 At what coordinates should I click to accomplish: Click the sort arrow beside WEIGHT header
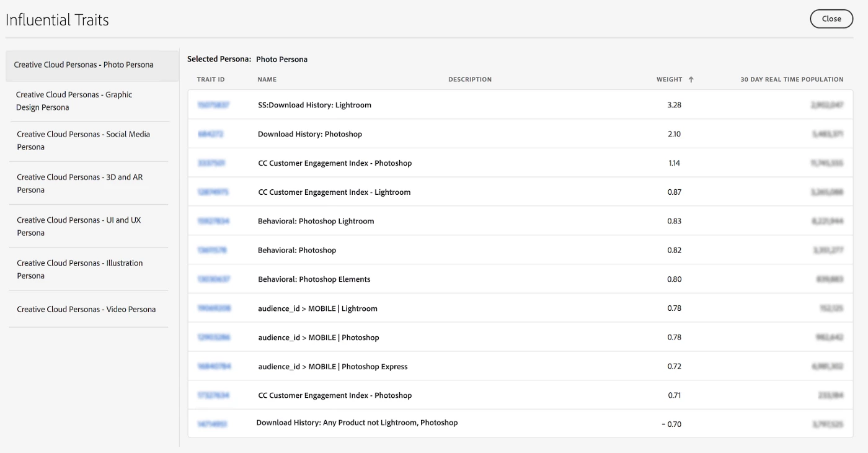click(x=691, y=79)
